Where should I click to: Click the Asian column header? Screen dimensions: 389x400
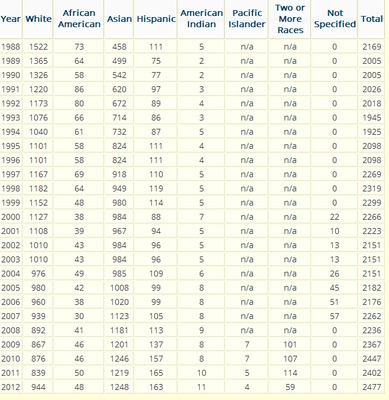click(119, 19)
